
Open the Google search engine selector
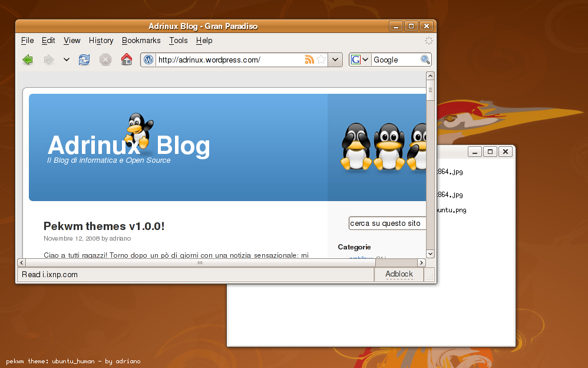point(359,60)
